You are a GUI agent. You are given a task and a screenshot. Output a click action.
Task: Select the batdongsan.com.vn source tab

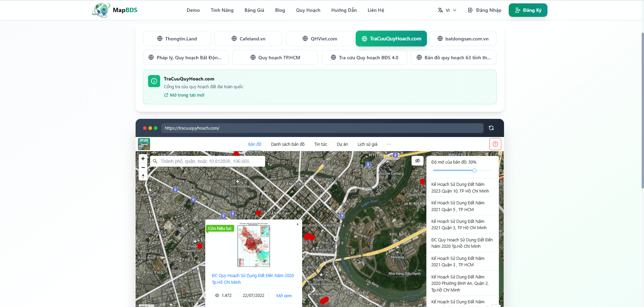[x=463, y=39]
